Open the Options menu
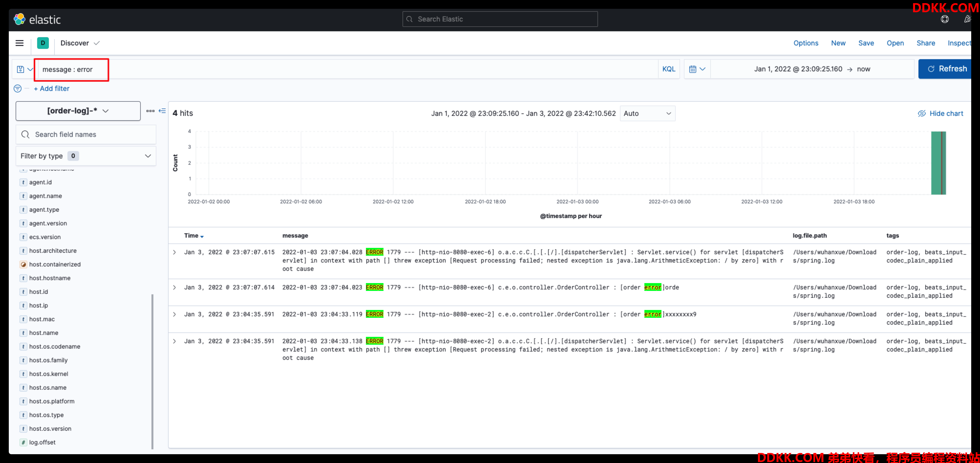This screenshot has width=980, height=463. click(805, 43)
